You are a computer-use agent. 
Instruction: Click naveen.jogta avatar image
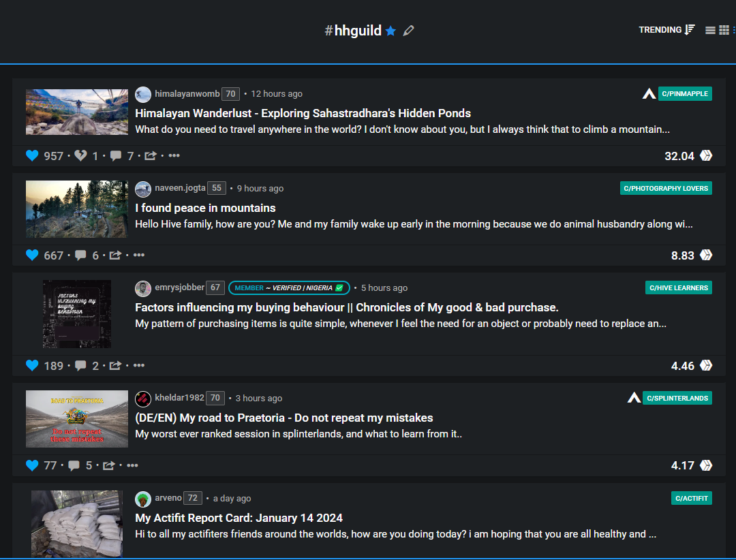coord(143,189)
